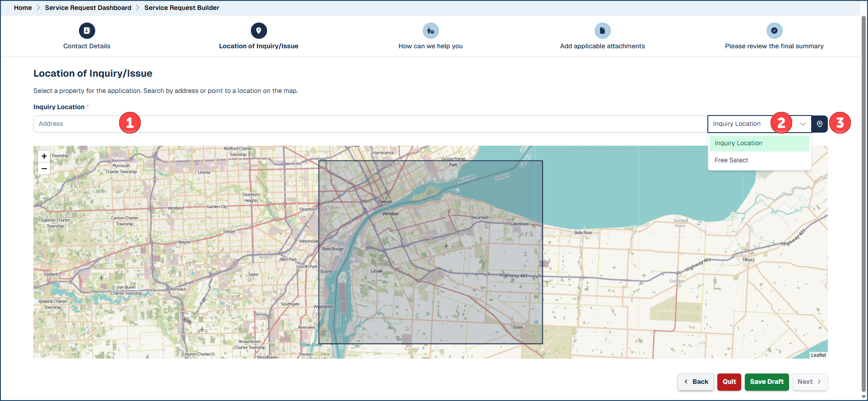Screen dimensions: 868x401
Task: Click the Service Request Builder breadcrumb
Action: click(181, 8)
